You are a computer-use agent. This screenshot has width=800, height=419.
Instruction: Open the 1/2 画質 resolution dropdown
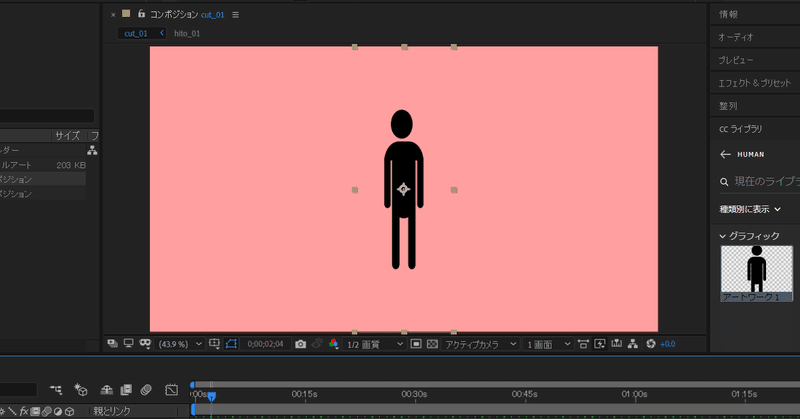(x=375, y=344)
